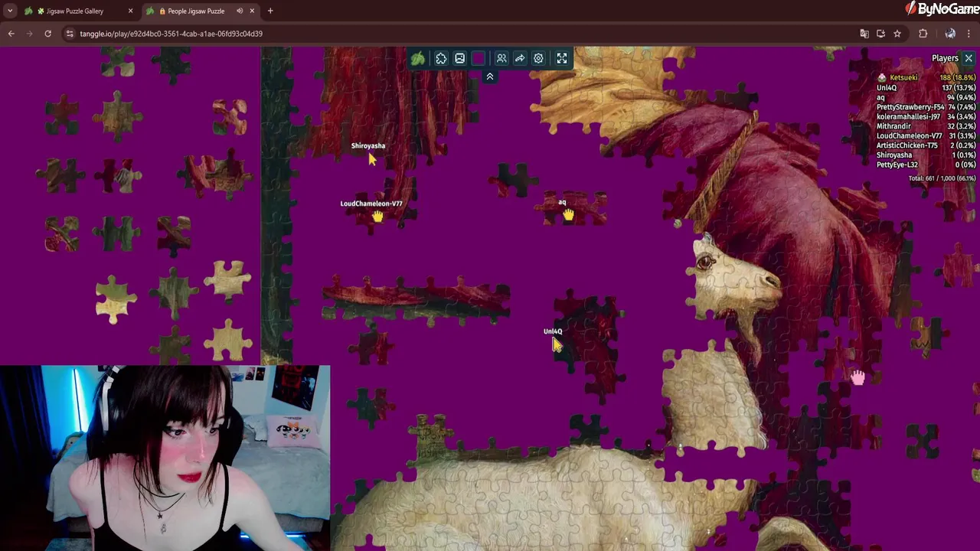Open the browser profile avatar

coord(950,34)
